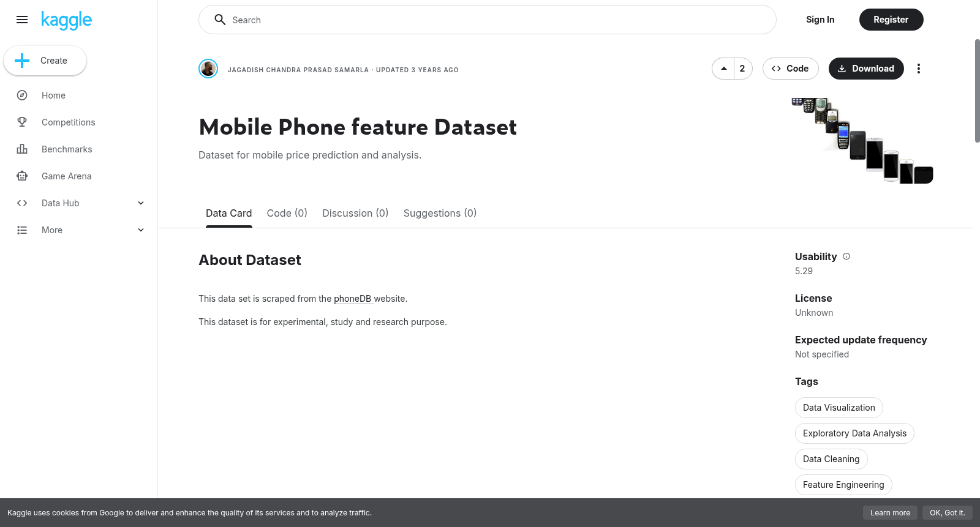The height and width of the screenshot is (527, 980).
Task: Click the page vertical scrollbar
Action: click(977, 91)
